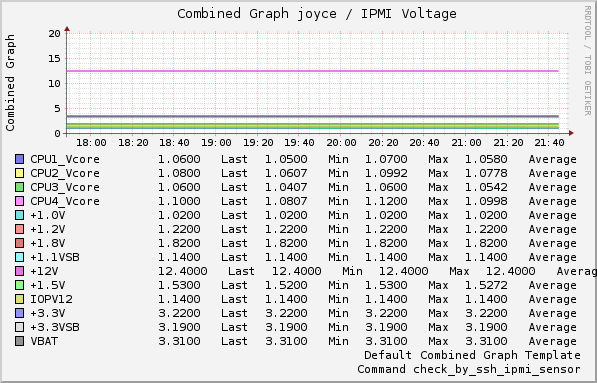597x383 pixels.
Task: Click the CPU3_Vcore min value 1.0407
Action: (x=286, y=187)
